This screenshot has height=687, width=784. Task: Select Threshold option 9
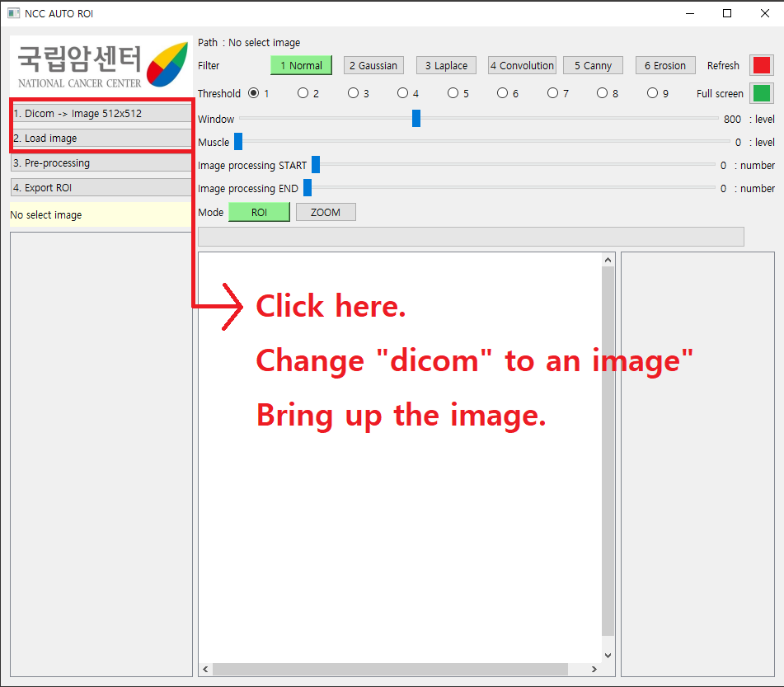650,93
